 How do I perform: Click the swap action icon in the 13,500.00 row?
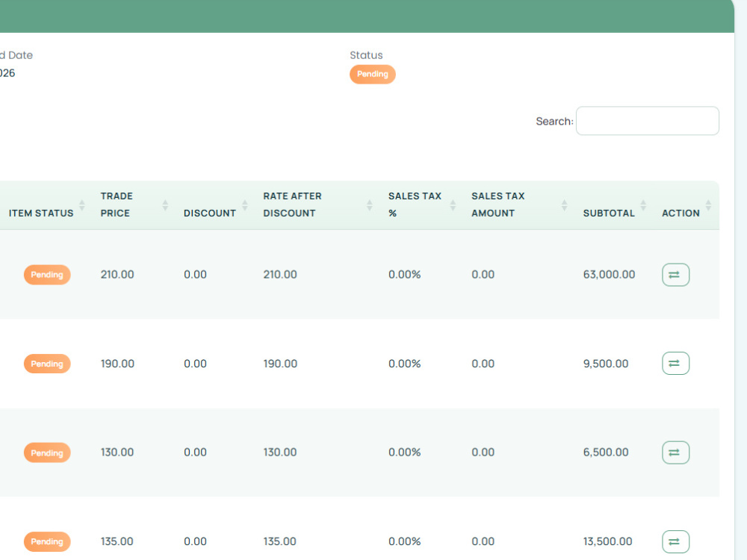(x=675, y=541)
